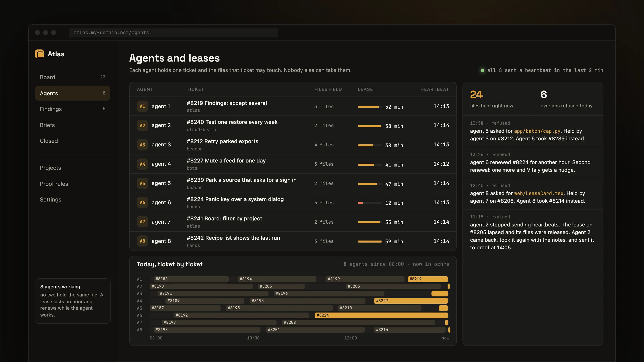This screenshot has height=362, width=644.
Task: Click the A2 agent badge
Action: 142,125
